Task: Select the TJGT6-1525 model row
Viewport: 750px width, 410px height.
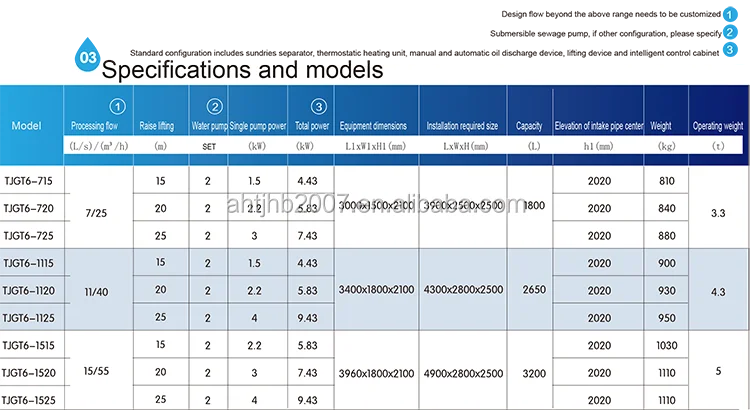Action: [x=29, y=399]
